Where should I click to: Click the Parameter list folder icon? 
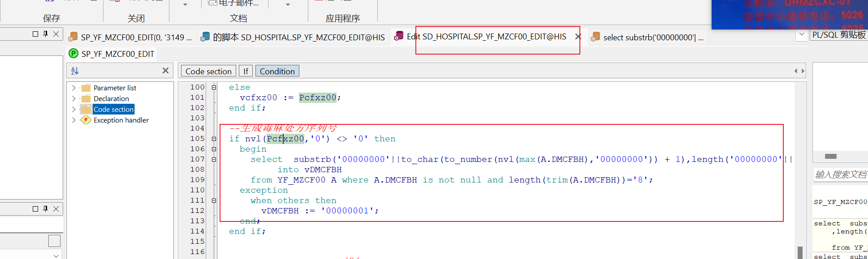86,88
